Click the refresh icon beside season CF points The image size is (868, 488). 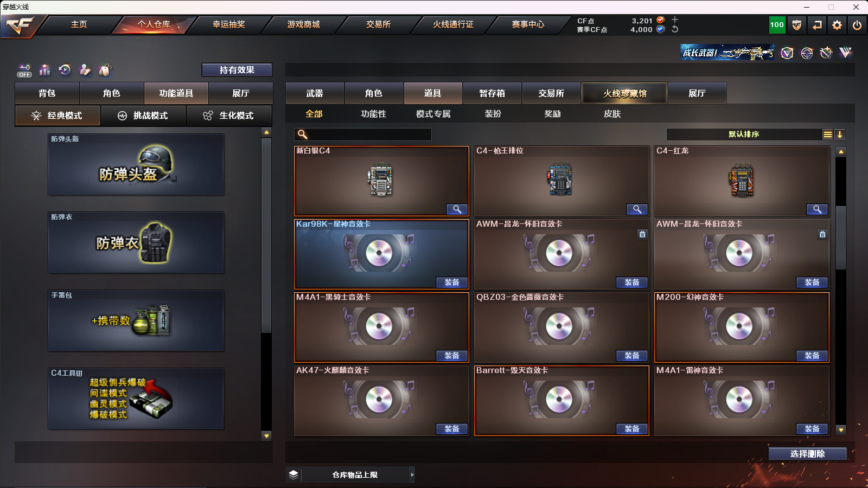tap(675, 29)
